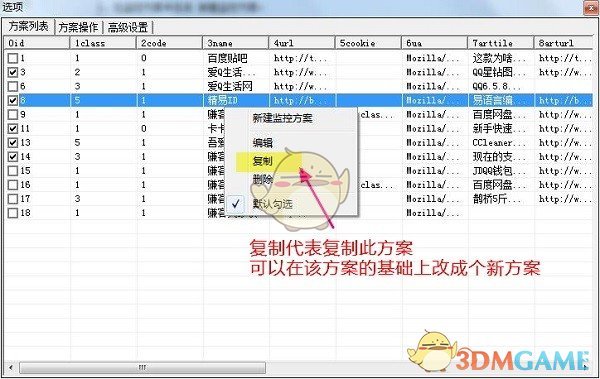Click the 易语言编 article title cell
600x379 pixels.
[492, 100]
